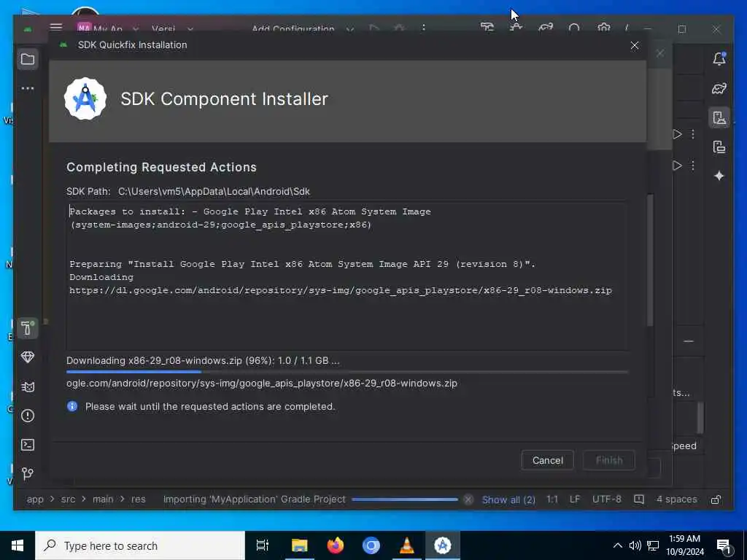This screenshot has height=560, width=747.
Task: Open the Gemini sparkle assistant icon
Action: pyautogui.click(x=719, y=176)
